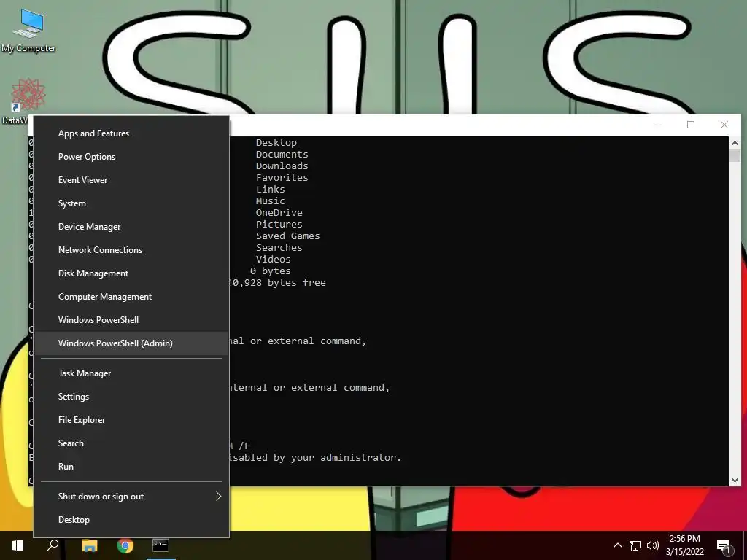Open taskbar search magnifier icon
The height and width of the screenshot is (560, 747).
click(53, 545)
